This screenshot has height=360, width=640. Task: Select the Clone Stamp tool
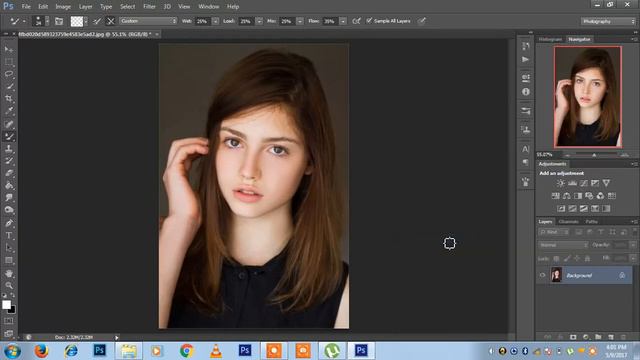(x=9, y=149)
